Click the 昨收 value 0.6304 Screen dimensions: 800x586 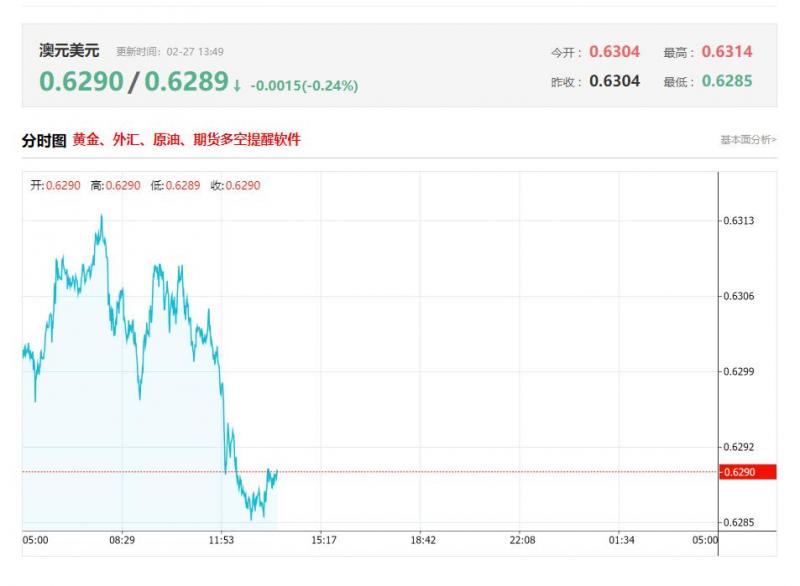point(614,81)
